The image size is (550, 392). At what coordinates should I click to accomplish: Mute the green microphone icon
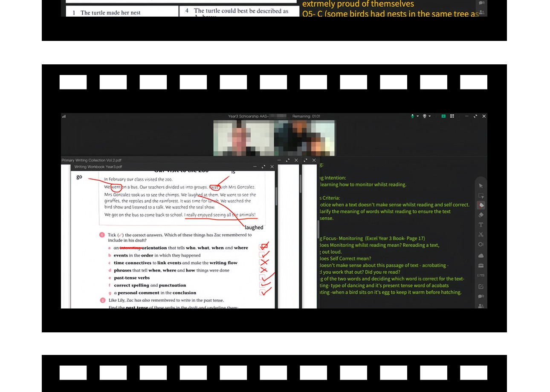click(x=412, y=116)
